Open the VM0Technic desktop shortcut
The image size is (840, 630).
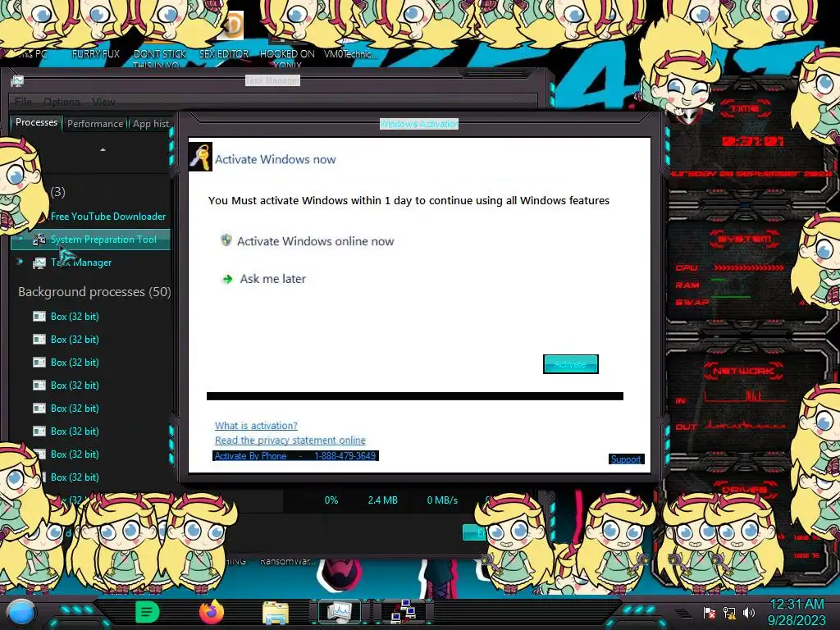click(351, 54)
